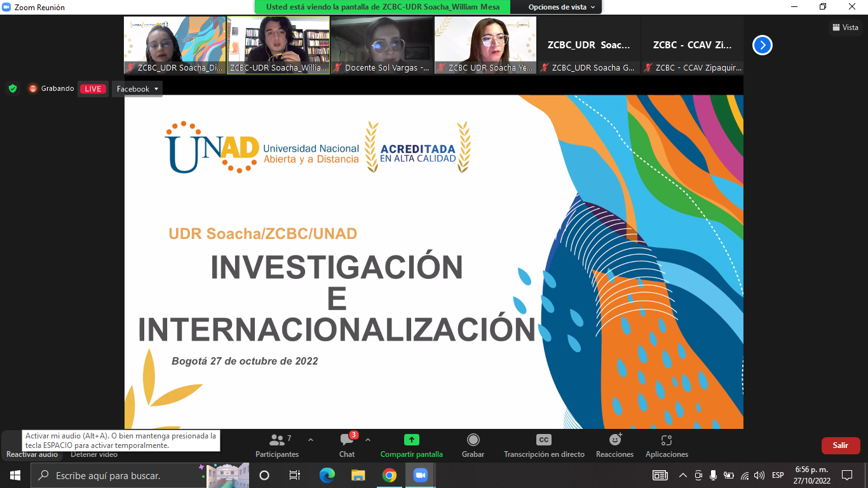The height and width of the screenshot is (488, 868).
Task: Select ZCBC UDR Soacha Ye... video thumbnail
Action: 485,45
